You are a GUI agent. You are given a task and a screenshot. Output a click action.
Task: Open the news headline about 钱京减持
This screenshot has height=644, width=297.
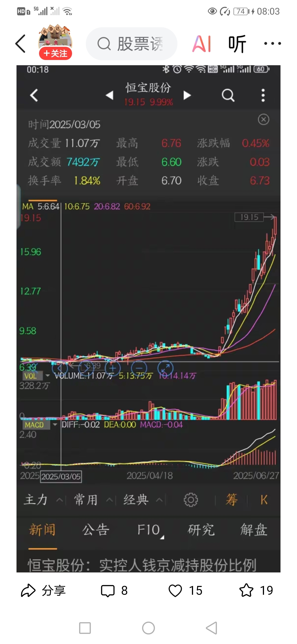pyautogui.click(x=142, y=565)
